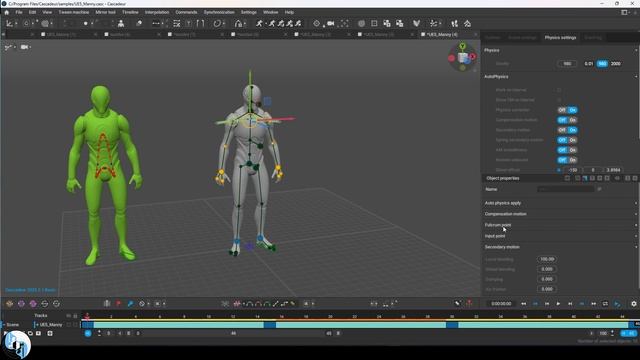Open the Interpolation menu

(x=157, y=12)
